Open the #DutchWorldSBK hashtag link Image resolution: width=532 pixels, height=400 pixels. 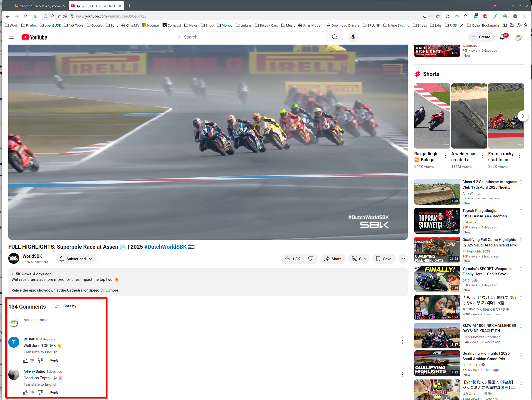(x=166, y=247)
